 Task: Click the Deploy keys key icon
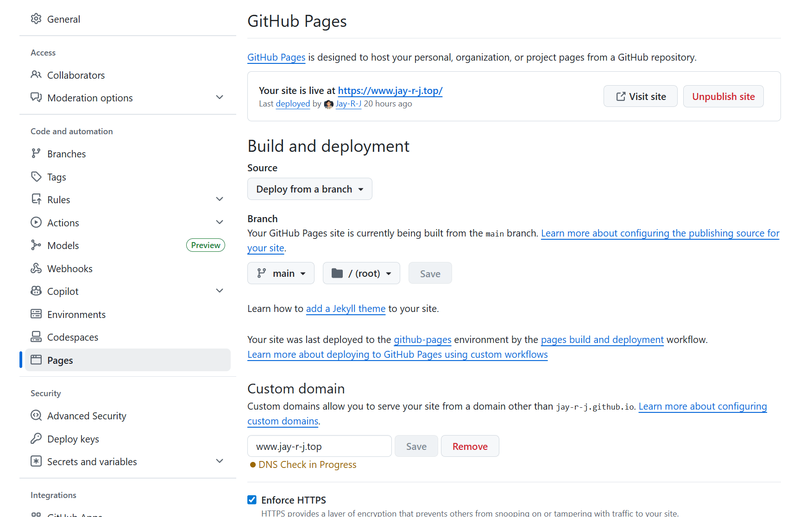pyautogui.click(x=36, y=439)
